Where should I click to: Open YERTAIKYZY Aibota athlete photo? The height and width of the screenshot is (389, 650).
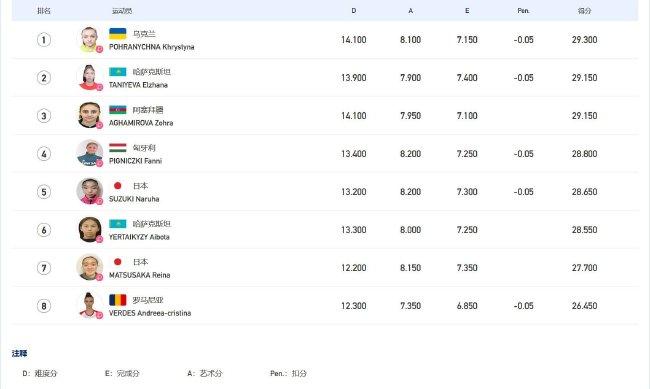coord(90,229)
